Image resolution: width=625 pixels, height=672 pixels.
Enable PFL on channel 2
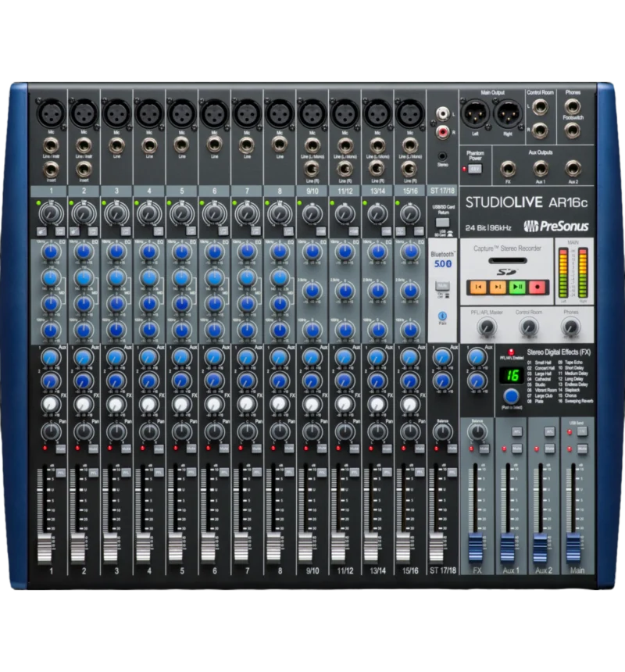tap(94, 474)
